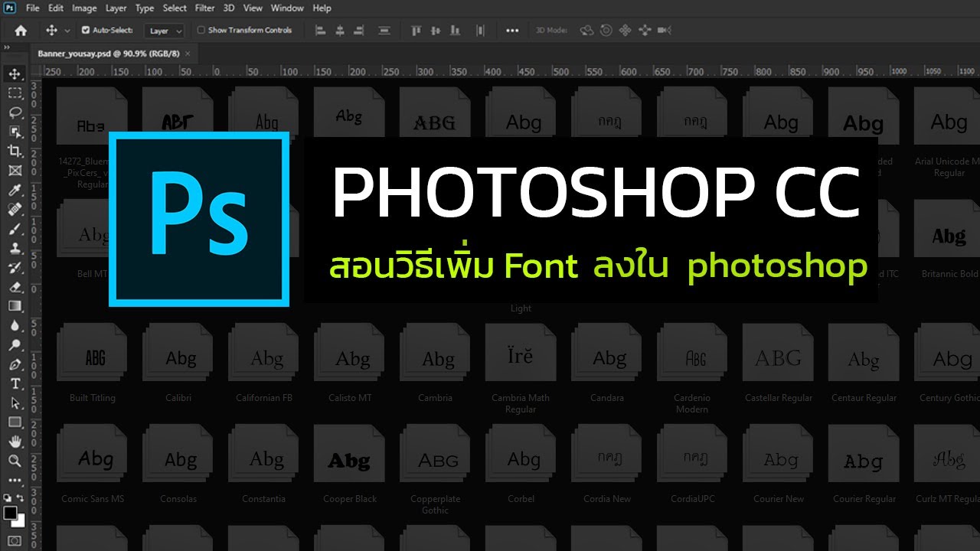Screen dimensions: 980x551
Task: Open the File menu
Action: pos(32,8)
